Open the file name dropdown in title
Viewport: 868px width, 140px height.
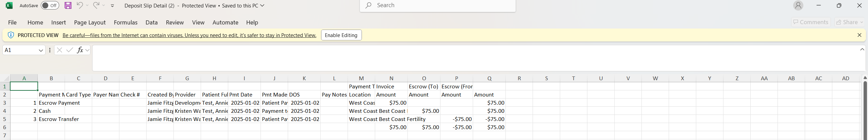[262, 5]
